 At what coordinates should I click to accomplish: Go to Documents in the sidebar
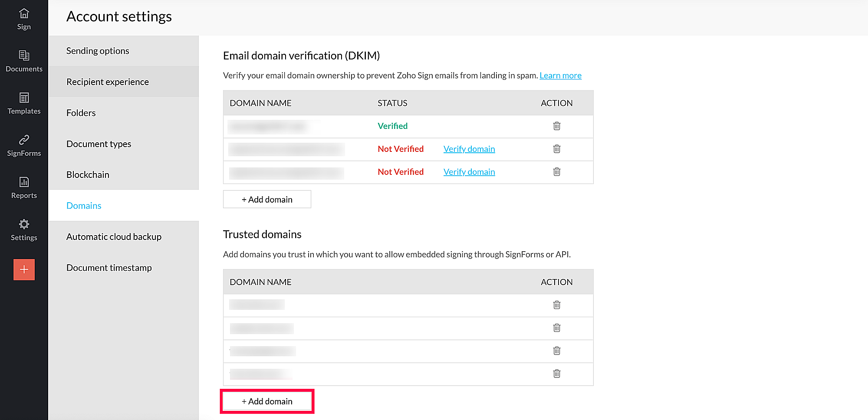24,56
